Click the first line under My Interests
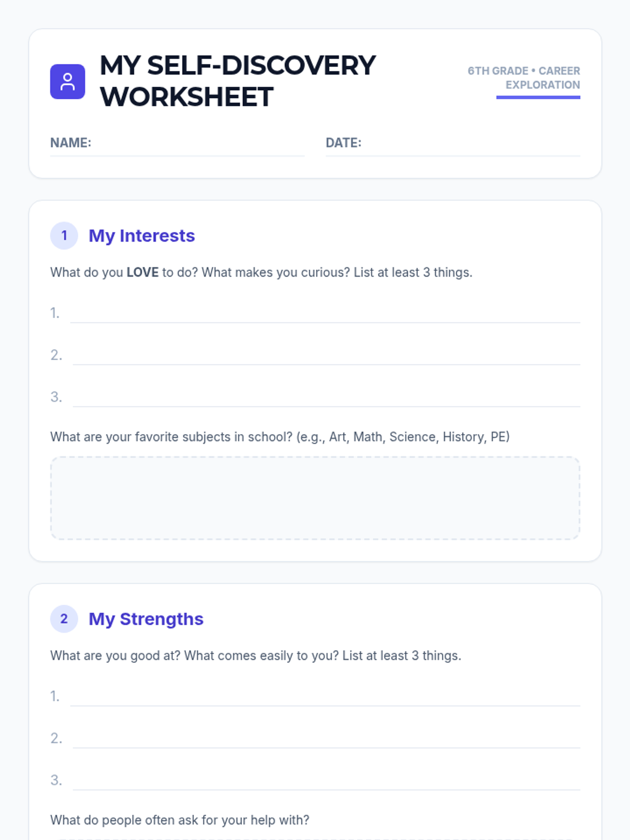The width and height of the screenshot is (630, 840). [x=325, y=314]
